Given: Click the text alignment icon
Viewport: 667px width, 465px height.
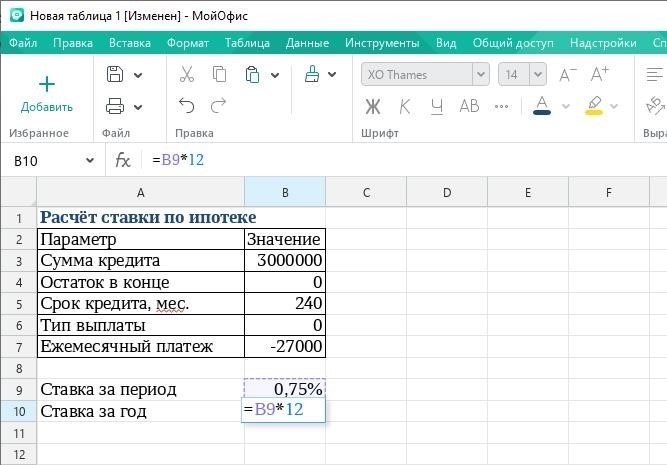Looking at the screenshot, I should (655, 74).
